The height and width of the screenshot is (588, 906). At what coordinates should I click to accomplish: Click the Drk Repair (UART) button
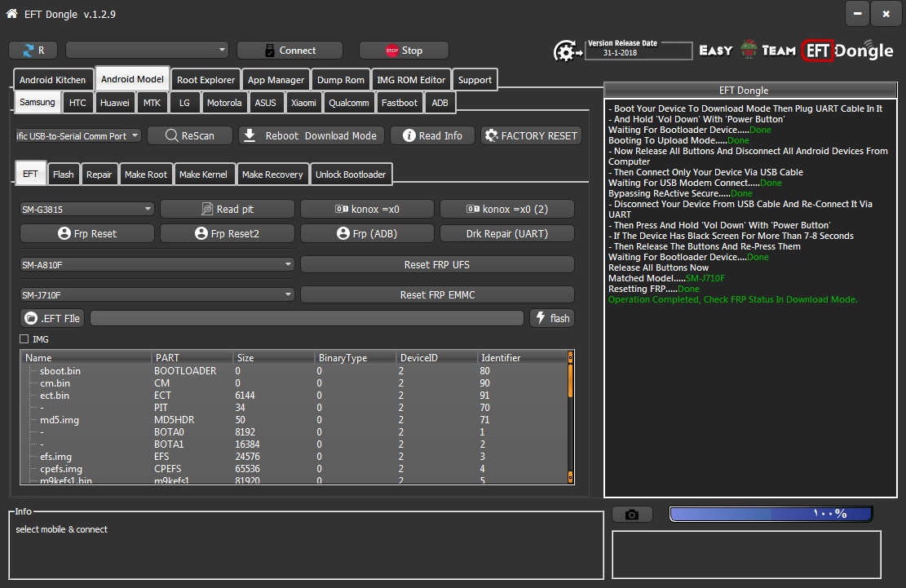click(x=506, y=234)
